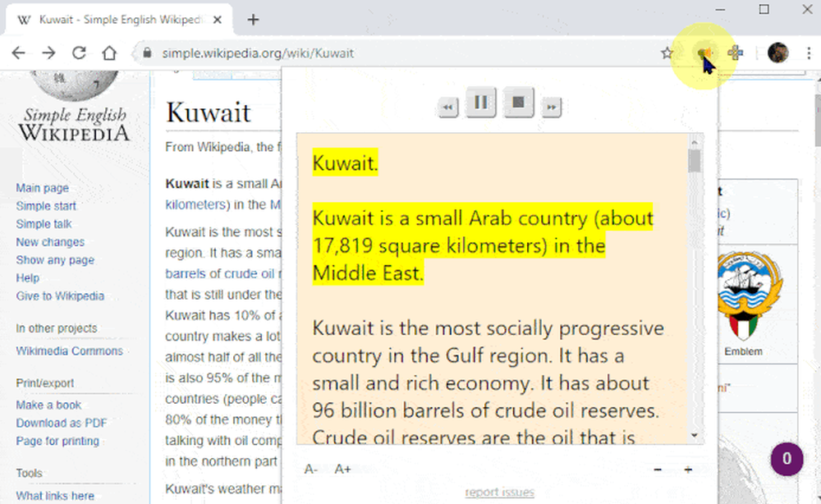Image resolution: width=821 pixels, height=504 pixels.
Task: Open the Simple start link
Action: 46,206
